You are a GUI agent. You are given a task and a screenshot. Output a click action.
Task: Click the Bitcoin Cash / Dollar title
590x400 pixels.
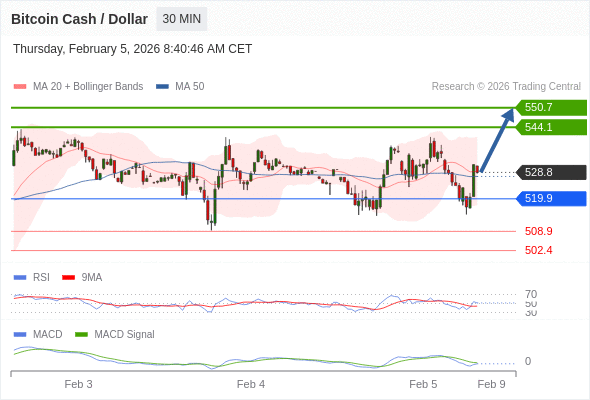pyautogui.click(x=79, y=19)
